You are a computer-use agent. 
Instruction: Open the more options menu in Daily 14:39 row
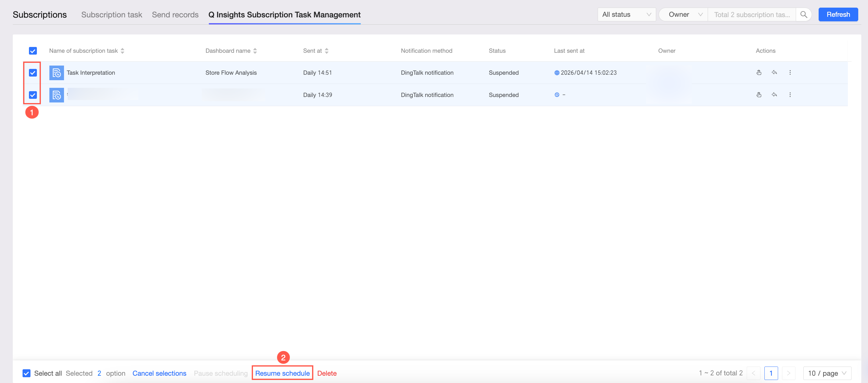pos(790,95)
